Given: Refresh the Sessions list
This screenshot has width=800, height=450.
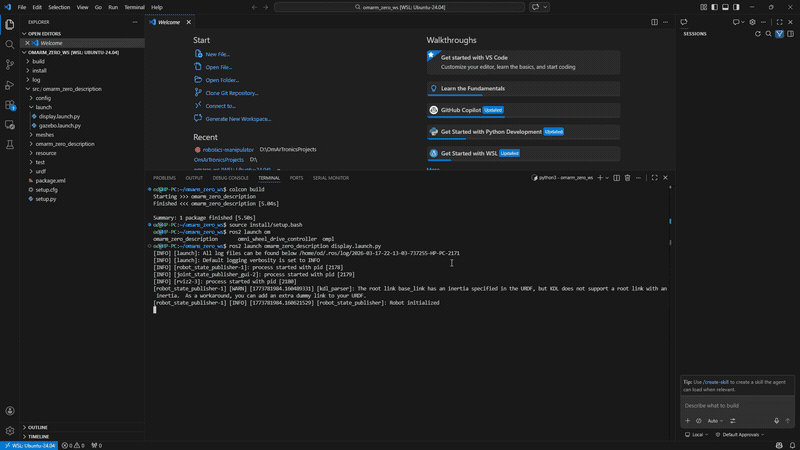Looking at the screenshot, I should tap(758, 34).
